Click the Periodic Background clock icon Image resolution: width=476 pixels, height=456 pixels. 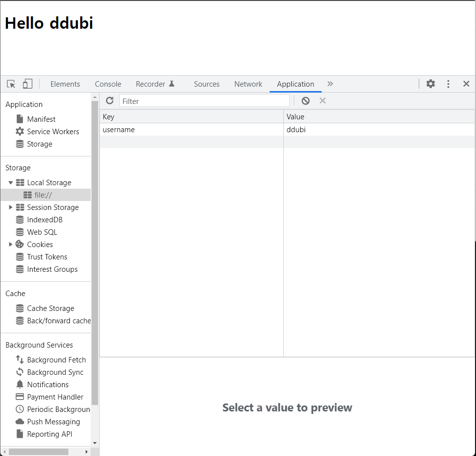tap(20, 409)
